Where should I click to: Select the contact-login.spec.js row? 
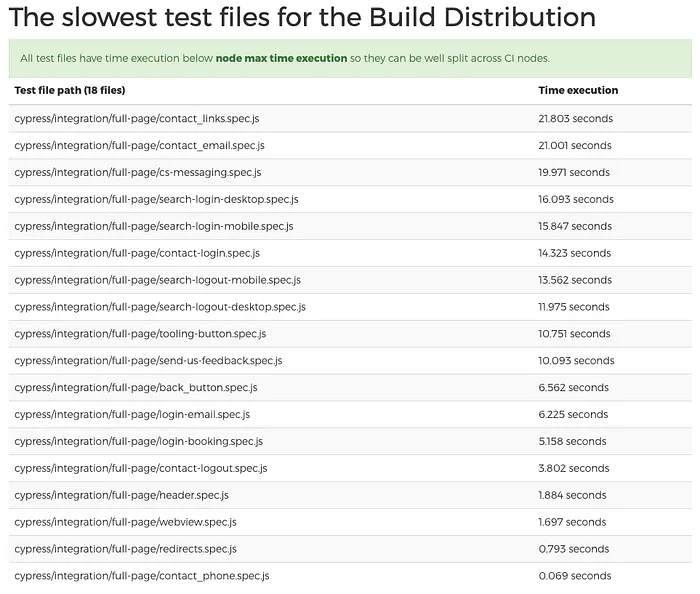point(350,253)
